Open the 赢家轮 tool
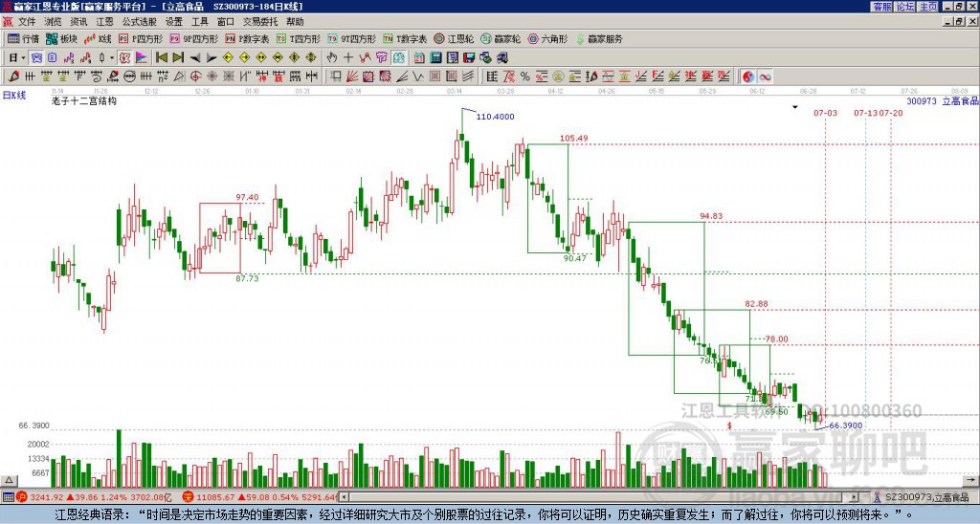980x524 pixels. [501, 38]
